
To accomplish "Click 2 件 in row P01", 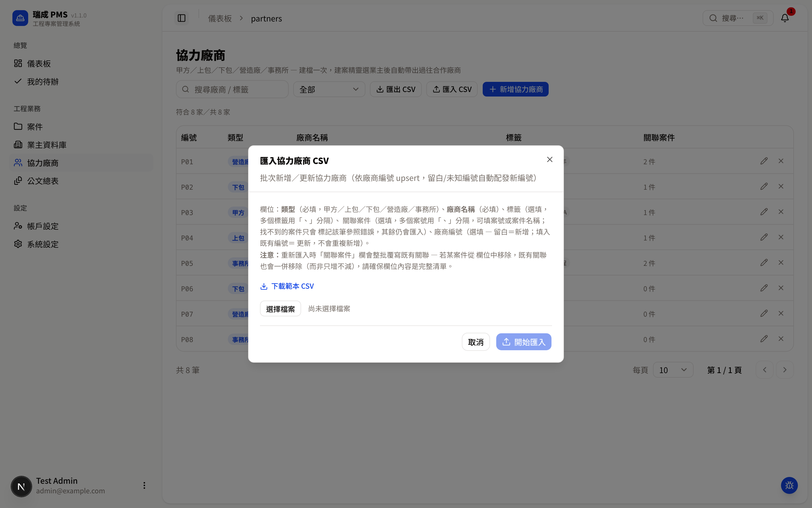I will coord(649,162).
